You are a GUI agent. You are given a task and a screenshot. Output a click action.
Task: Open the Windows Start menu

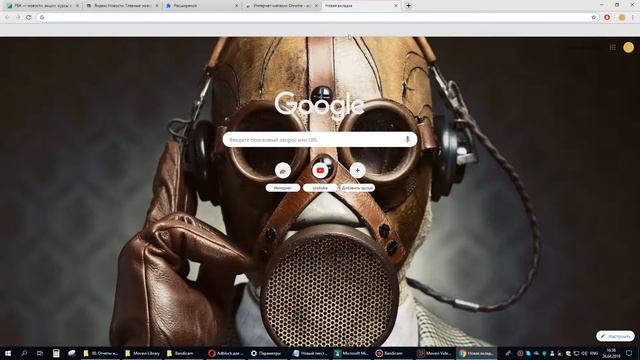click(8, 353)
